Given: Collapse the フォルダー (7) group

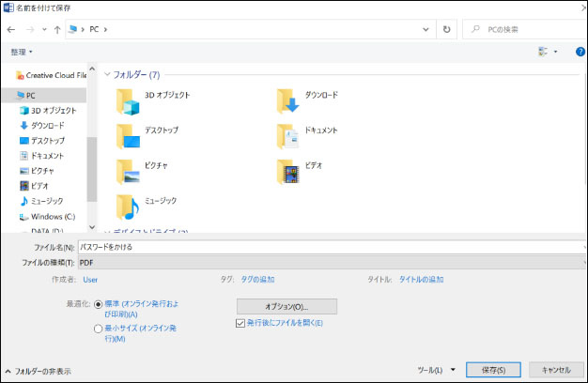Looking at the screenshot, I should [107, 74].
